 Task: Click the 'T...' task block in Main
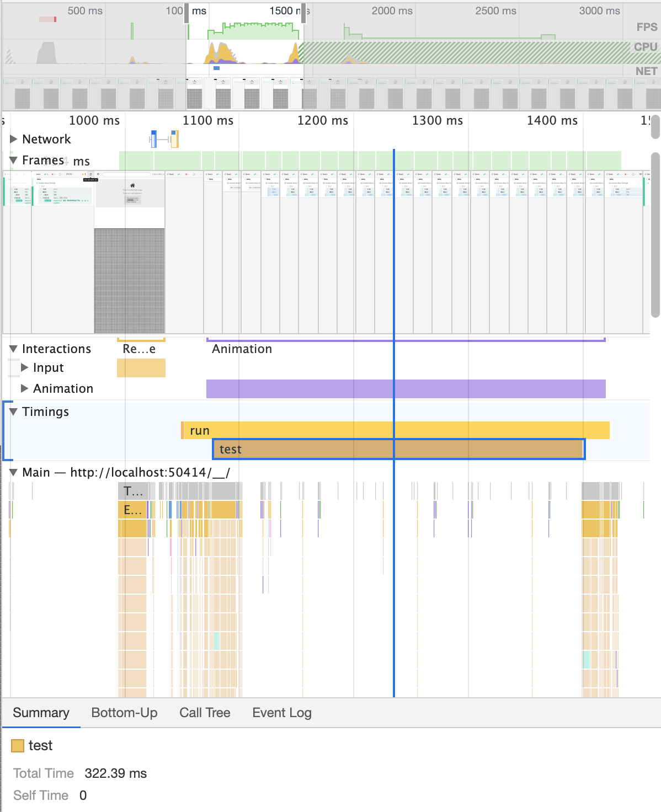coord(132,491)
